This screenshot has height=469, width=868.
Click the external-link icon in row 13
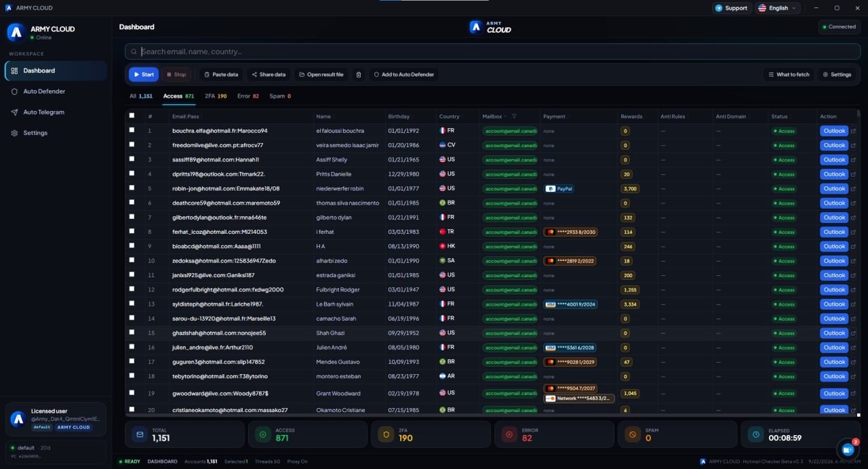(x=853, y=304)
